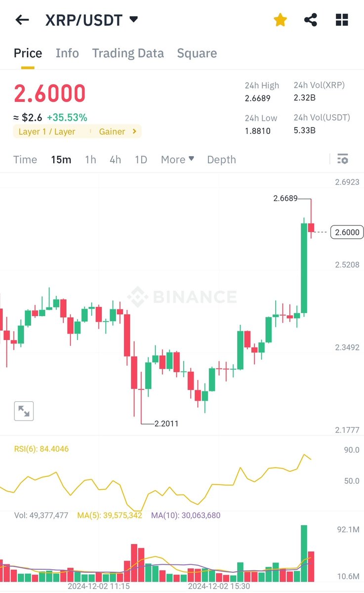Open the grid layout icon
364x593 pixels.
point(342,20)
